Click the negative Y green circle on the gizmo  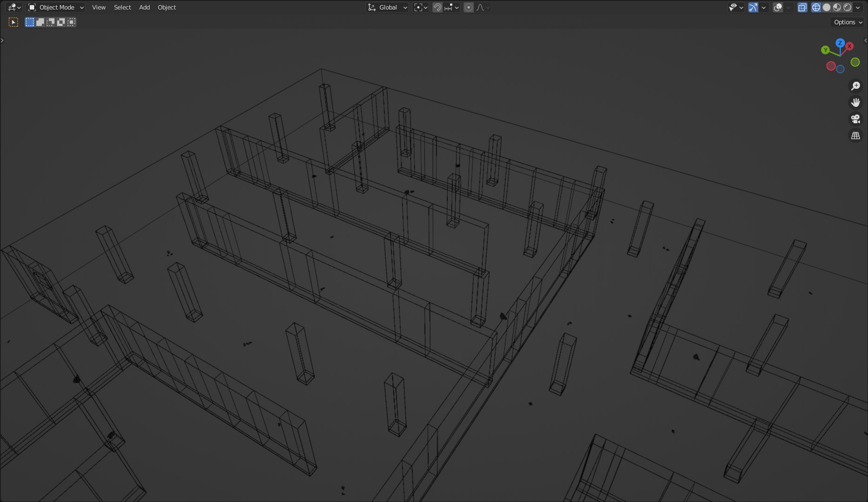coord(855,62)
